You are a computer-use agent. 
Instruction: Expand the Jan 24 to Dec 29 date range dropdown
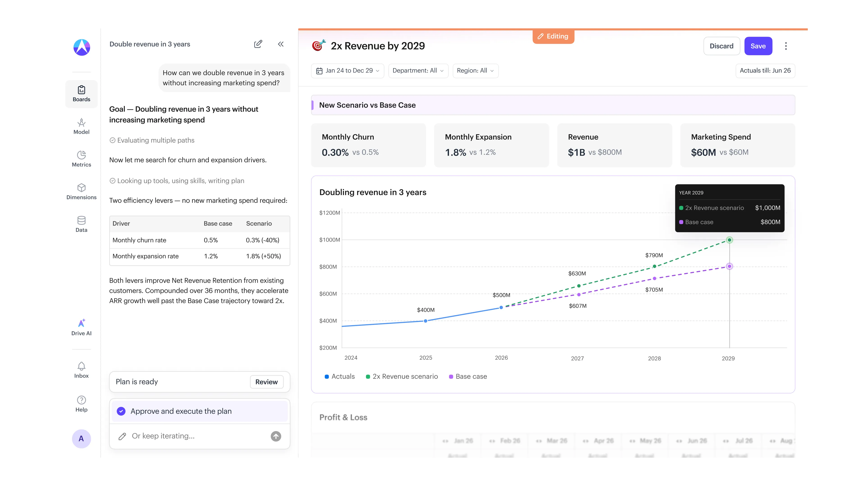click(x=347, y=71)
